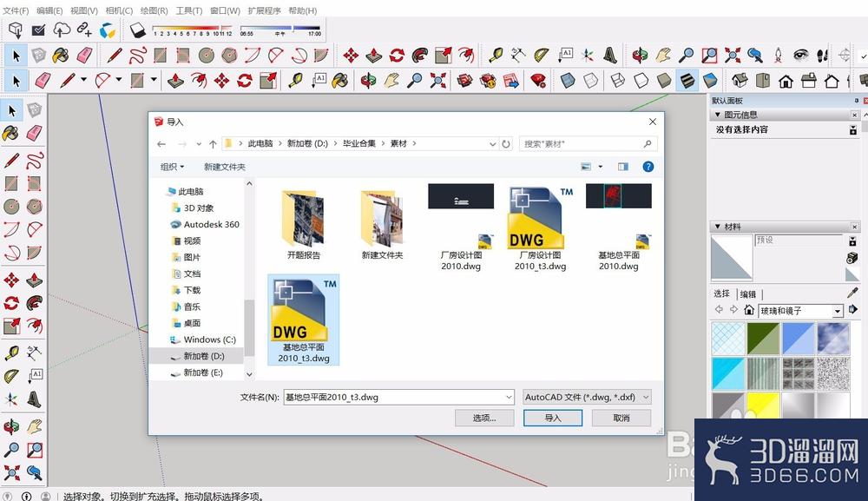This screenshot has width=868, height=501.
Task: Pick the yellow material swatch
Action: pyautogui.click(x=763, y=405)
